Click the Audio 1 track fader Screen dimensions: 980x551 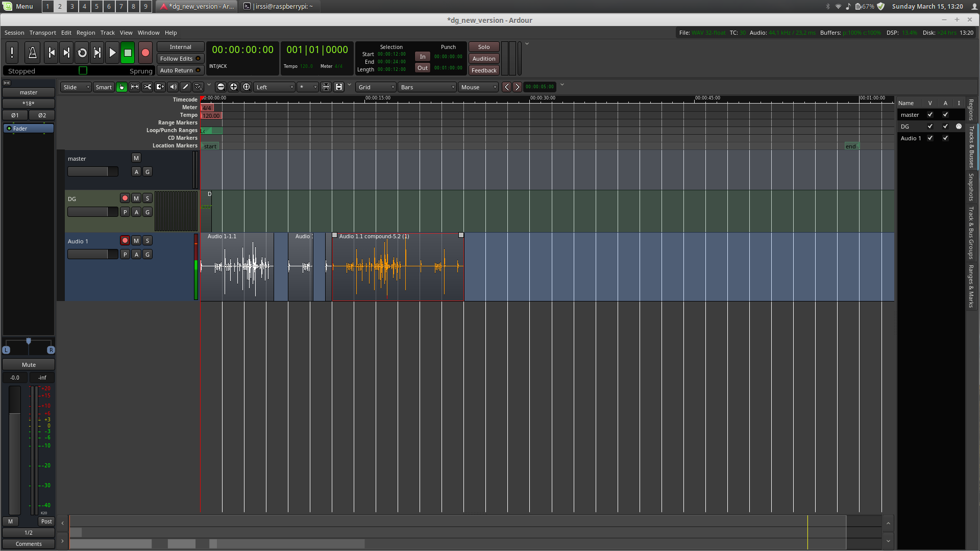pyautogui.click(x=92, y=255)
